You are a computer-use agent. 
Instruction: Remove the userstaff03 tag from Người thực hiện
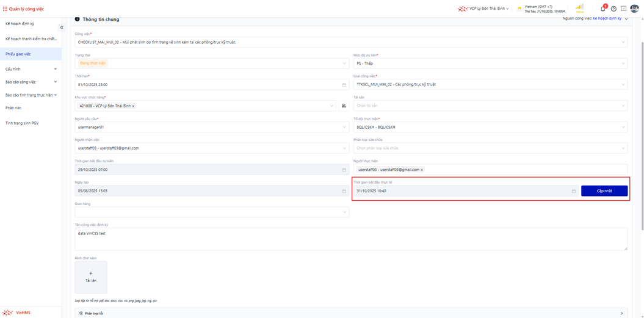[422, 170]
